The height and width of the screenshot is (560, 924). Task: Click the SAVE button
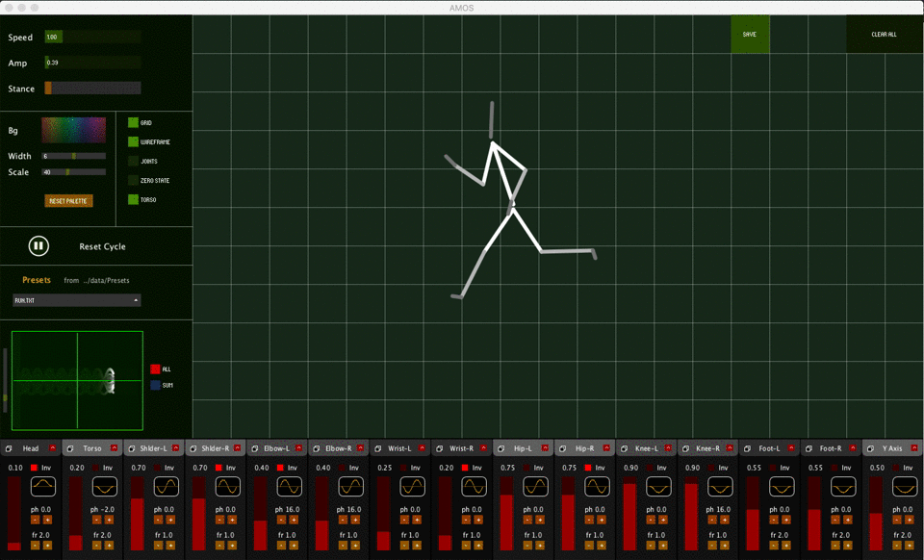750,34
